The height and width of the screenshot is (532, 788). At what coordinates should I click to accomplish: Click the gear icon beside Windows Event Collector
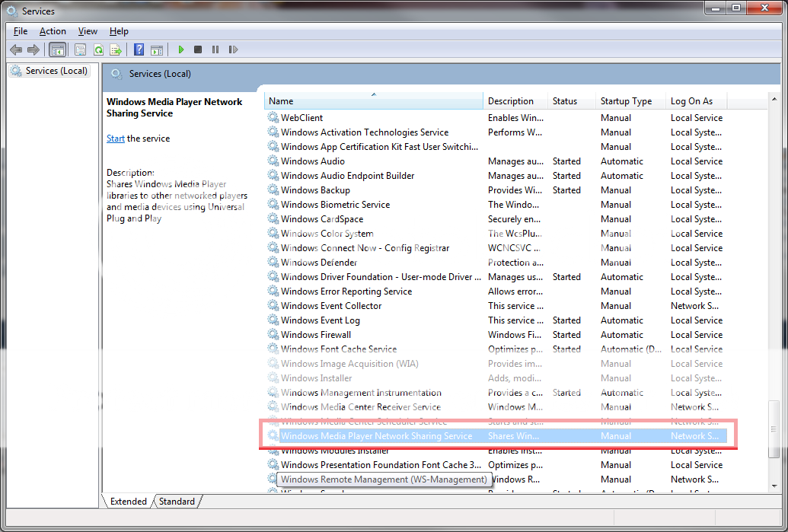tap(273, 305)
